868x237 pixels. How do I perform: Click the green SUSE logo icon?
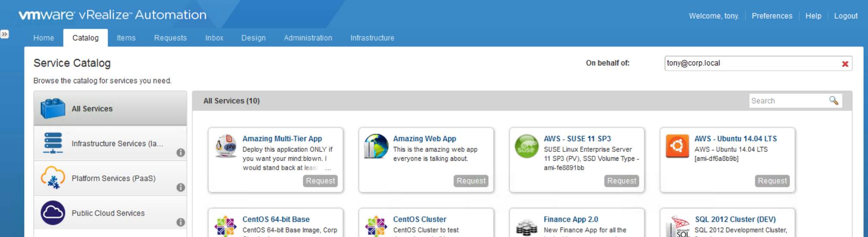coord(527,146)
